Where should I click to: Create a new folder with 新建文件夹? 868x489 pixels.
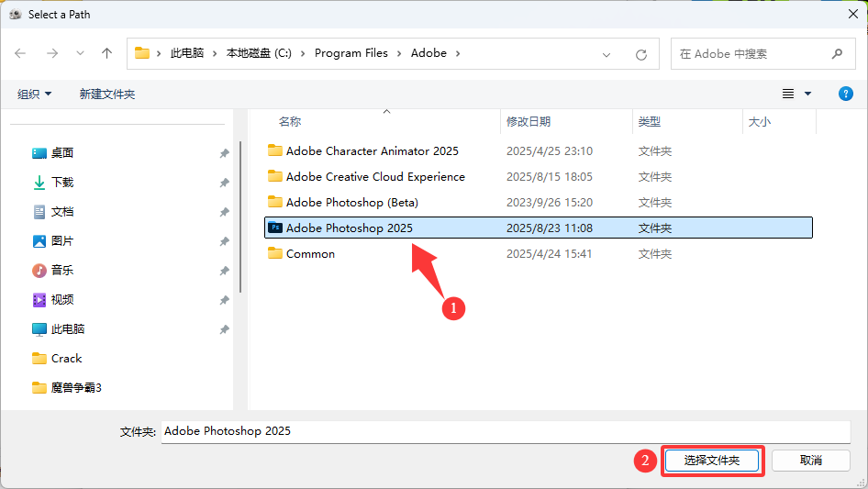106,94
